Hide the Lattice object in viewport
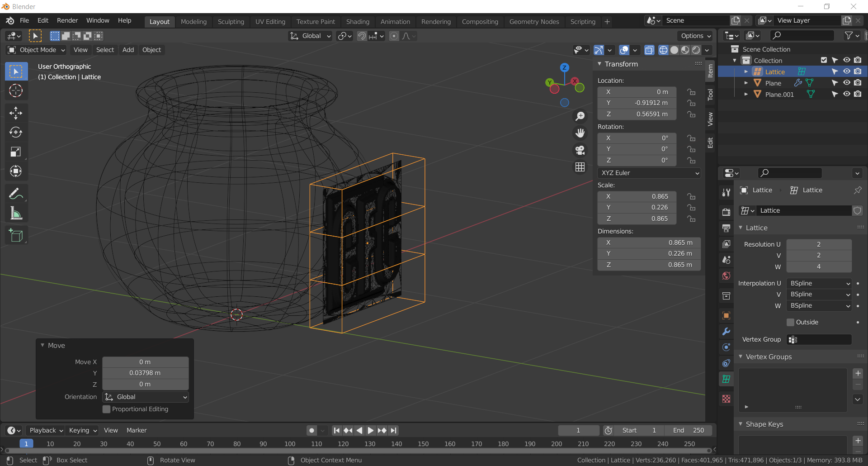868x466 pixels. point(847,71)
